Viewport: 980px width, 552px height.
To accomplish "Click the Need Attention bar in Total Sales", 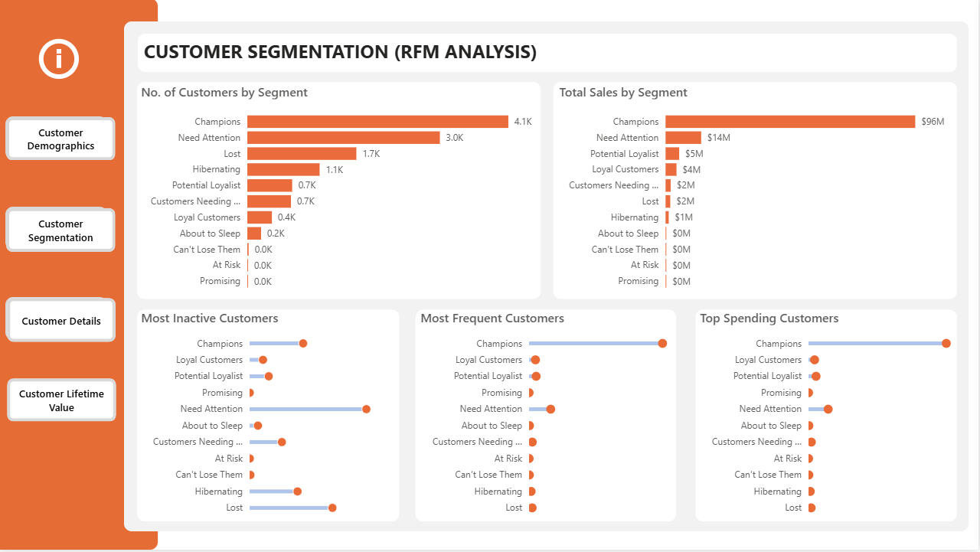I will pyautogui.click(x=683, y=138).
